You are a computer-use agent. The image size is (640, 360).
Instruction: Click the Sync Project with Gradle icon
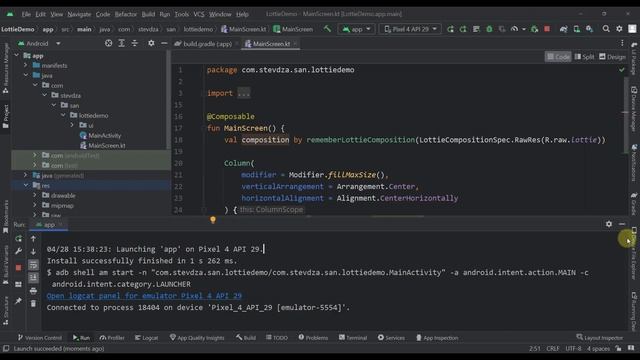(x=563, y=29)
